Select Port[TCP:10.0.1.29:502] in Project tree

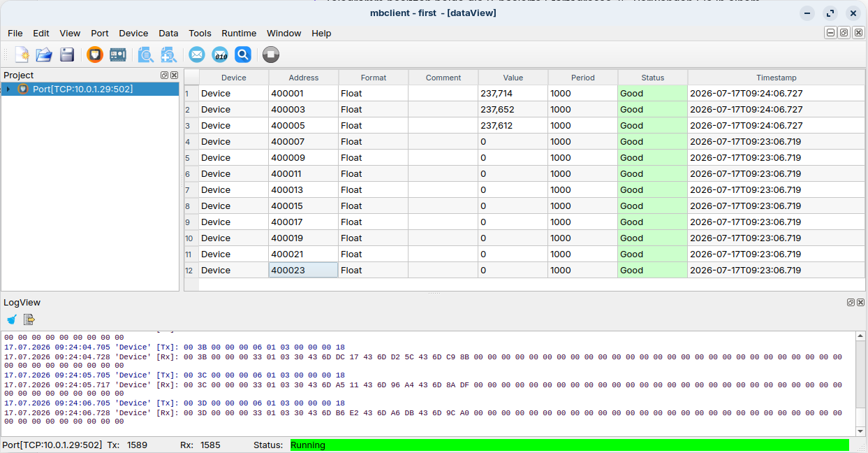82,89
